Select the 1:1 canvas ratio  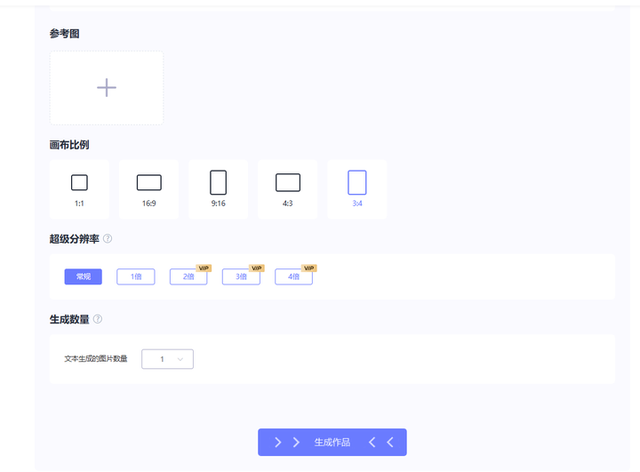(x=79, y=189)
